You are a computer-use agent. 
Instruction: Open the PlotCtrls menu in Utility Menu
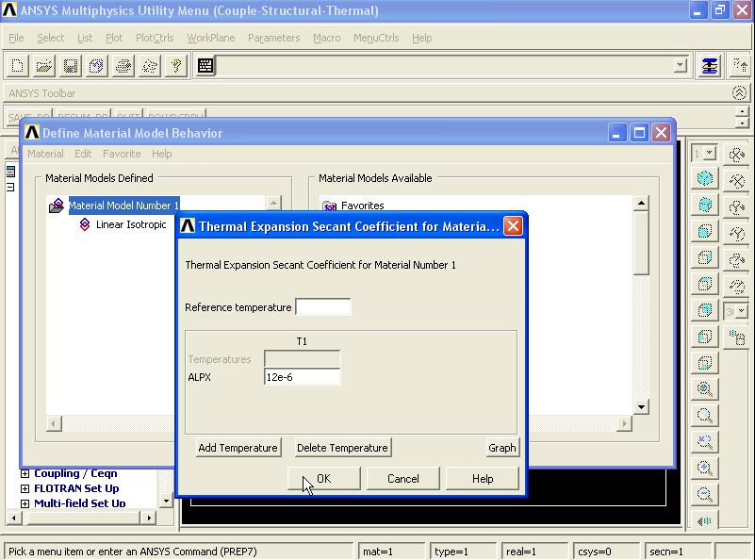point(155,38)
